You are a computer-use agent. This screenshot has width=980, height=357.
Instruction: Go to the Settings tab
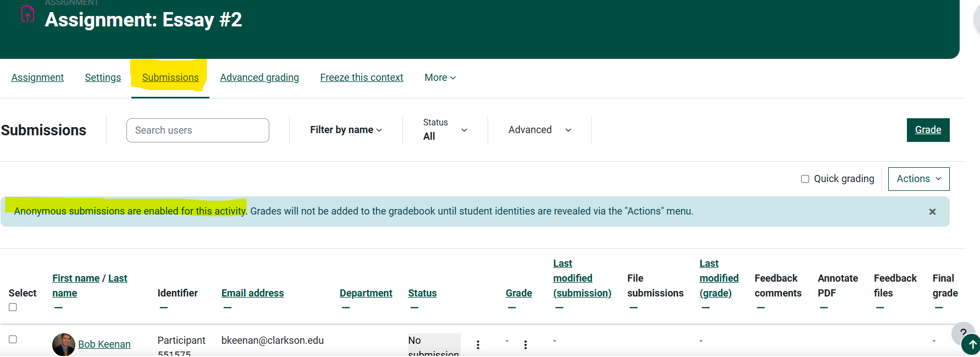point(103,78)
